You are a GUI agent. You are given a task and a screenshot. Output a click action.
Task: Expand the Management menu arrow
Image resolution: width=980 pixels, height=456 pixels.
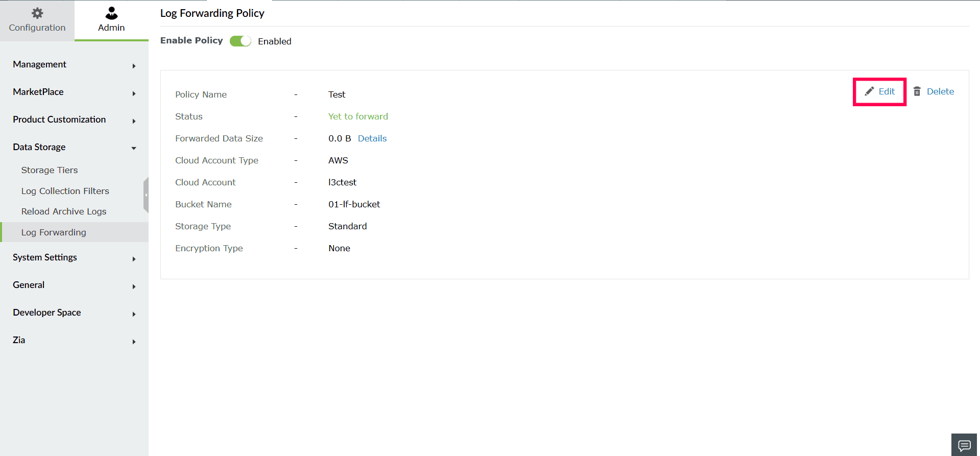point(134,66)
